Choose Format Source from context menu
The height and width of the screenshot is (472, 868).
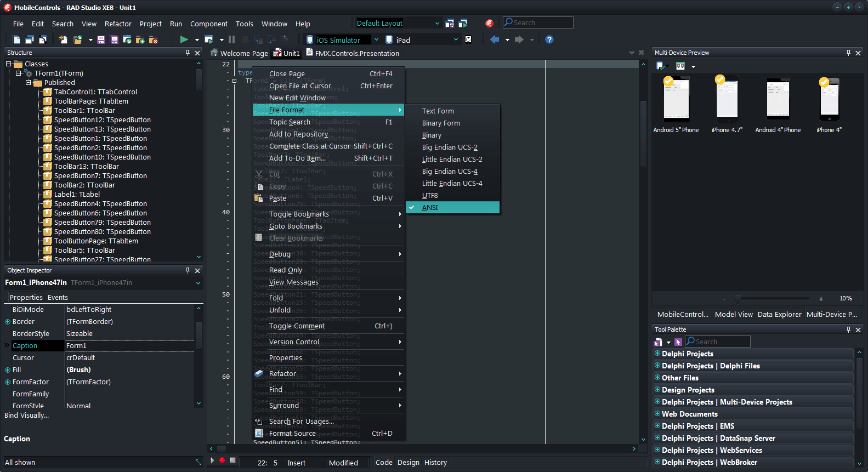click(328, 434)
